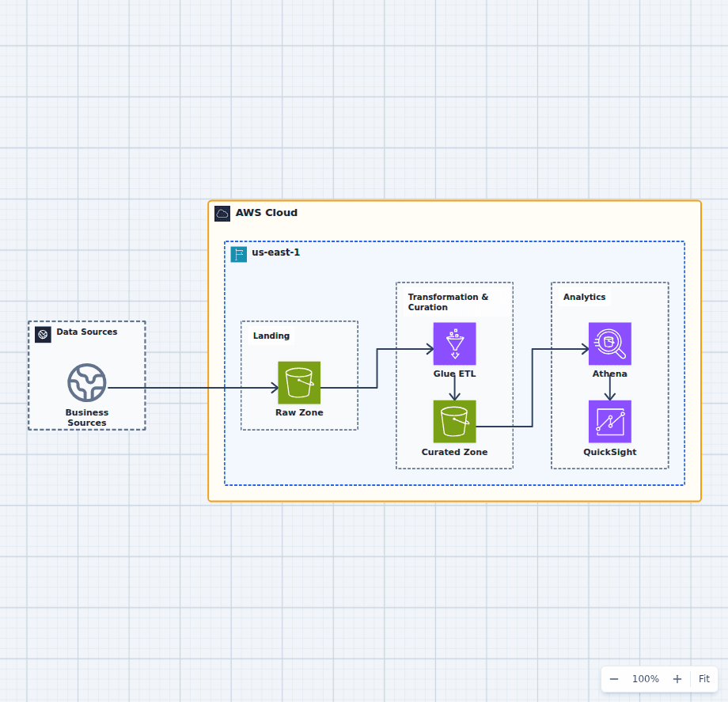Click the "Analytics" group label
728x702 pixels.
click(x=584, y=297)
